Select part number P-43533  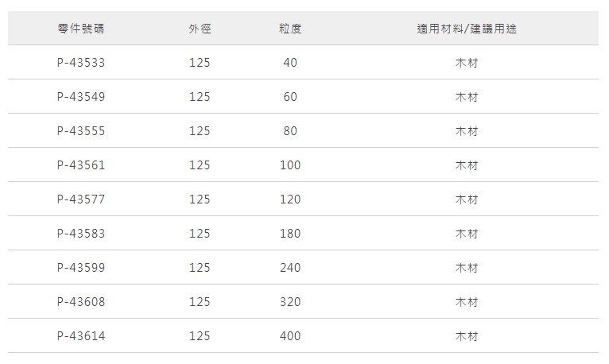pyautogui.click(x=81, y=63)
